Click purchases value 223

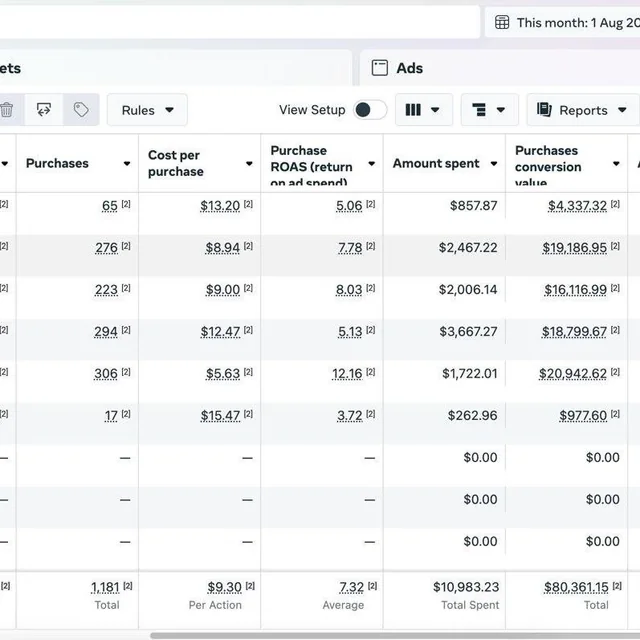(x=106, y=290)
